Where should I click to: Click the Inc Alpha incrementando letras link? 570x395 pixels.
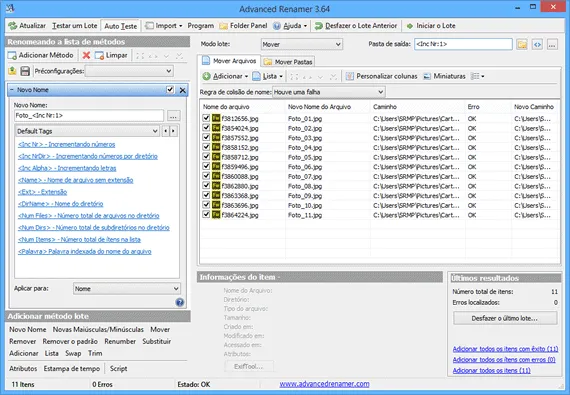point(67,168)
